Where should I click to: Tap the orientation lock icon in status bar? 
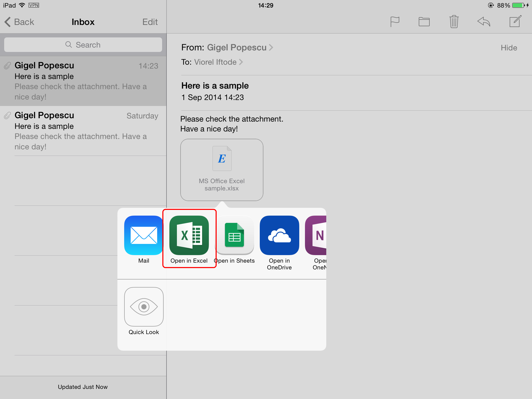[491, 5]
